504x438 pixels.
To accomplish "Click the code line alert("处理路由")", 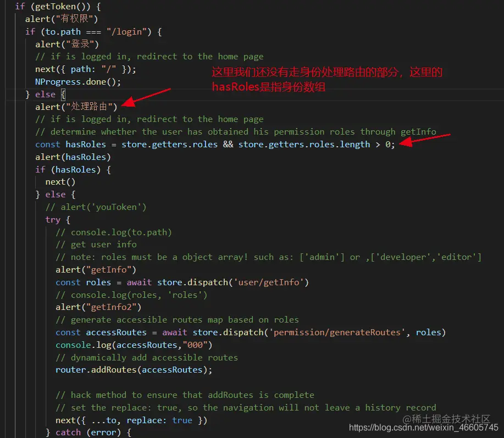I will pyautogui.click(x=76, y=107).
